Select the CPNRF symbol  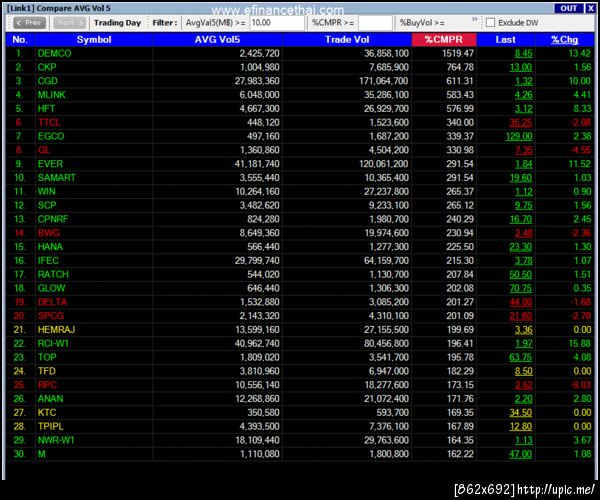point(53,219)
